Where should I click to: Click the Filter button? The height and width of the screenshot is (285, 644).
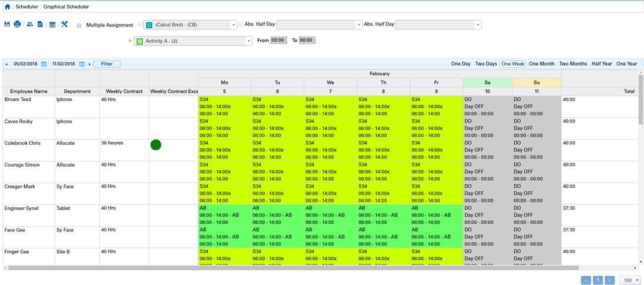point(107,64)
